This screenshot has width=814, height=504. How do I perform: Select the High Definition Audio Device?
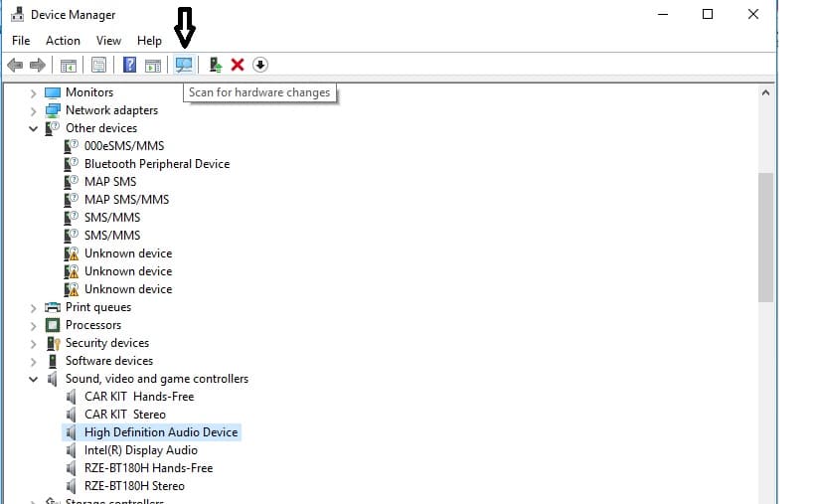click(x=160, y=432)
